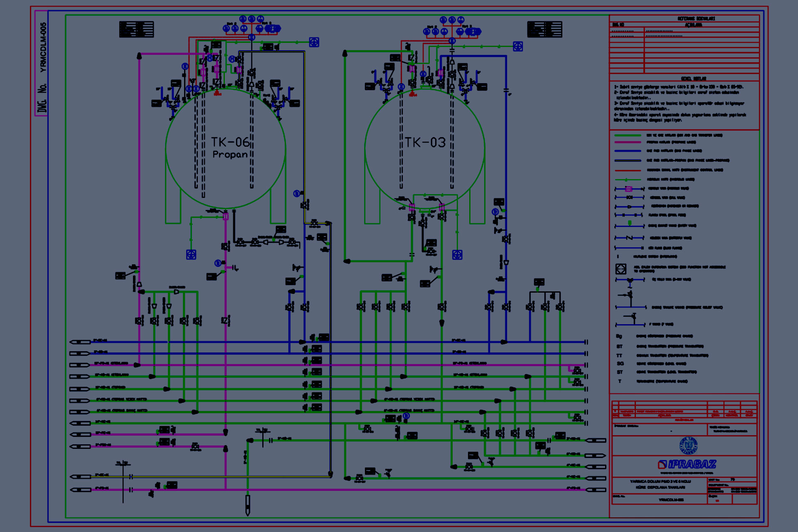
Task: Click the black data block right of TK-03
Action: coord(544,30)
